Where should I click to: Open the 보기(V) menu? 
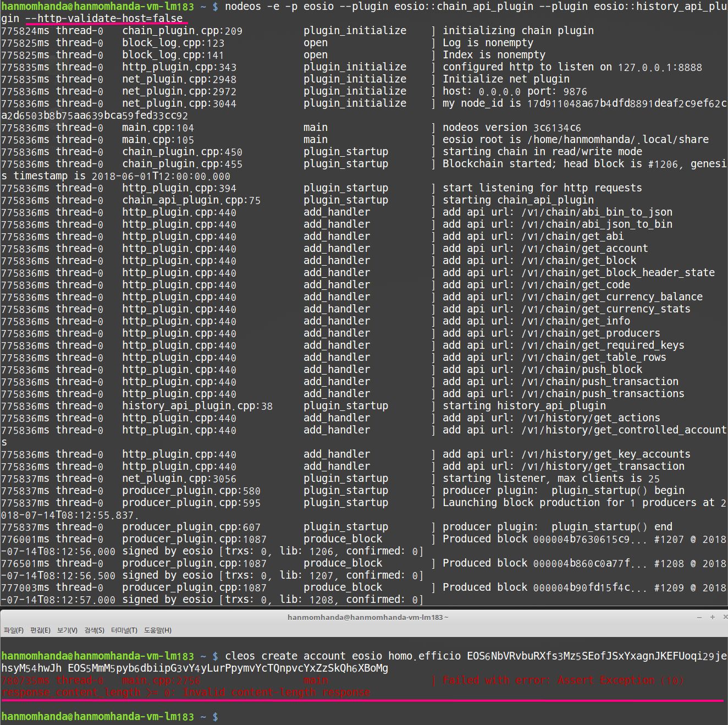(x=67, y=630)
